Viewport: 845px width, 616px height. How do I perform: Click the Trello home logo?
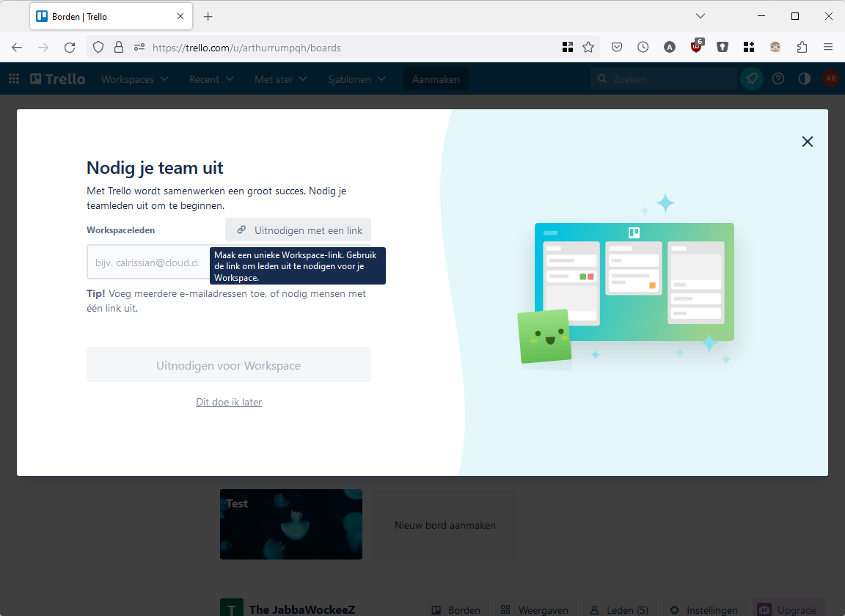(x=58, y=79)
